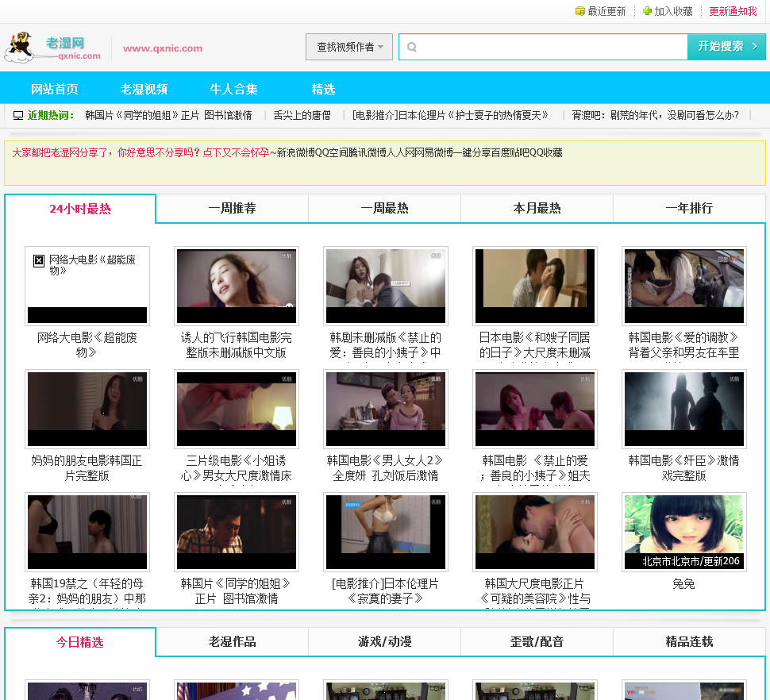Select the 24小时最热 tab

point(80,209)
